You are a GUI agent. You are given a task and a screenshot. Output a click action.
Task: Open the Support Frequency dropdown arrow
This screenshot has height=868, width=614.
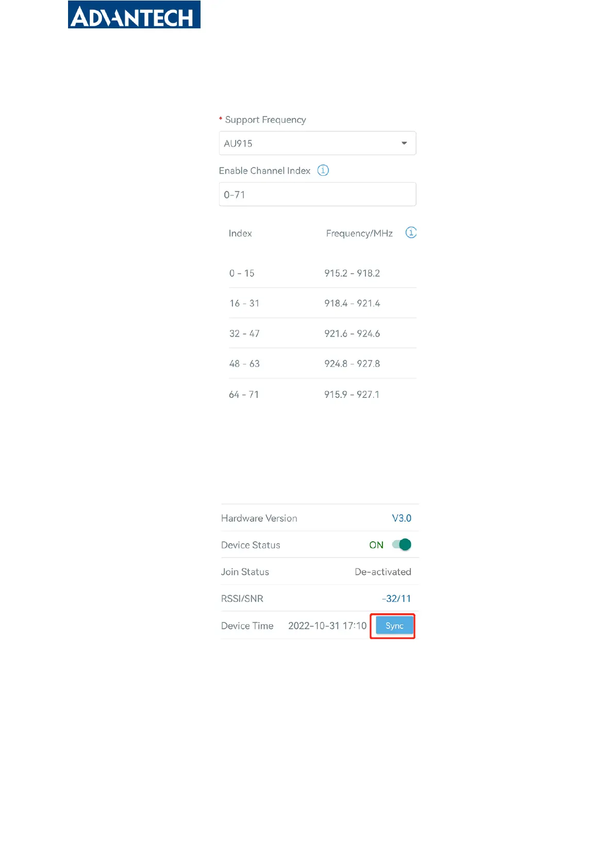click(x=404, y=143)
